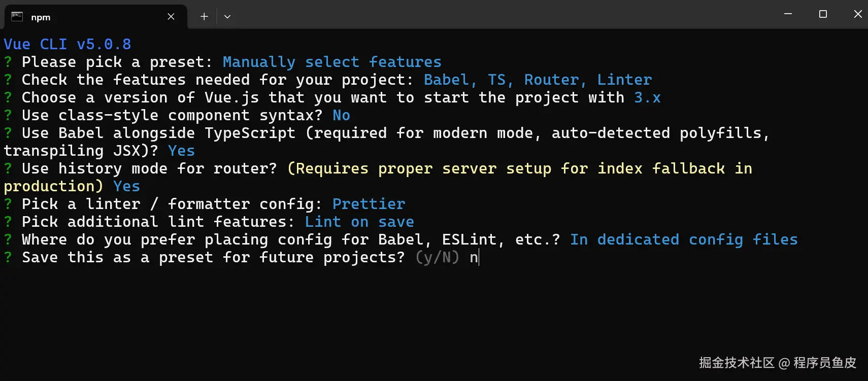Close the terminal window
This screenshot has width=868, height=381.
point(857,14)
